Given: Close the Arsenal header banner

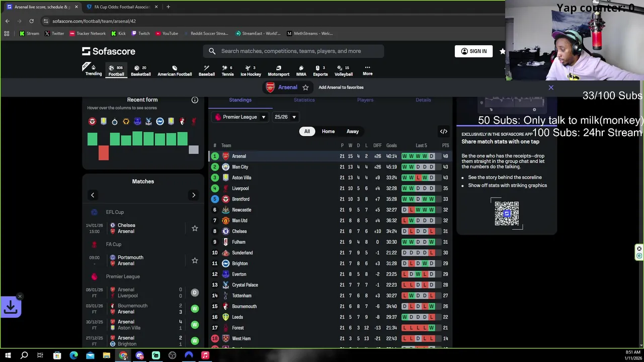Looking at the screenshot, I should click(551, 87).
